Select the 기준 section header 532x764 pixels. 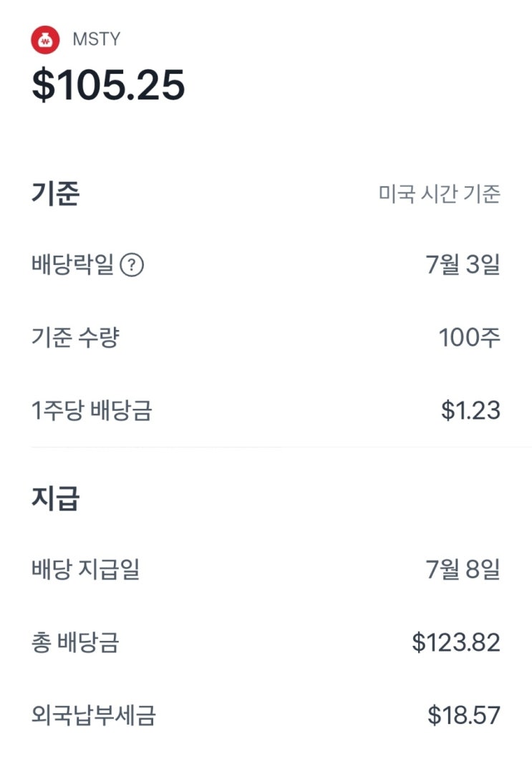[x=55, y=194]
